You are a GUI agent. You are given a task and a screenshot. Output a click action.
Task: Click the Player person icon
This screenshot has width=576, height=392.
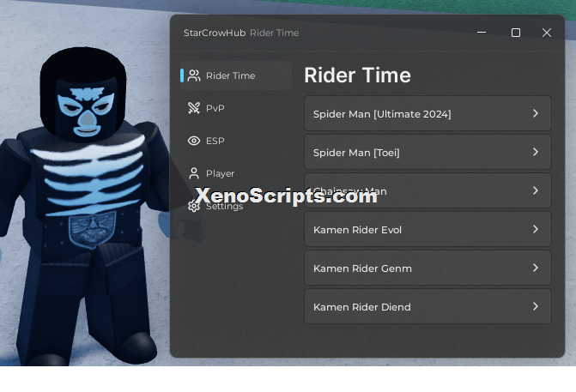194,173
